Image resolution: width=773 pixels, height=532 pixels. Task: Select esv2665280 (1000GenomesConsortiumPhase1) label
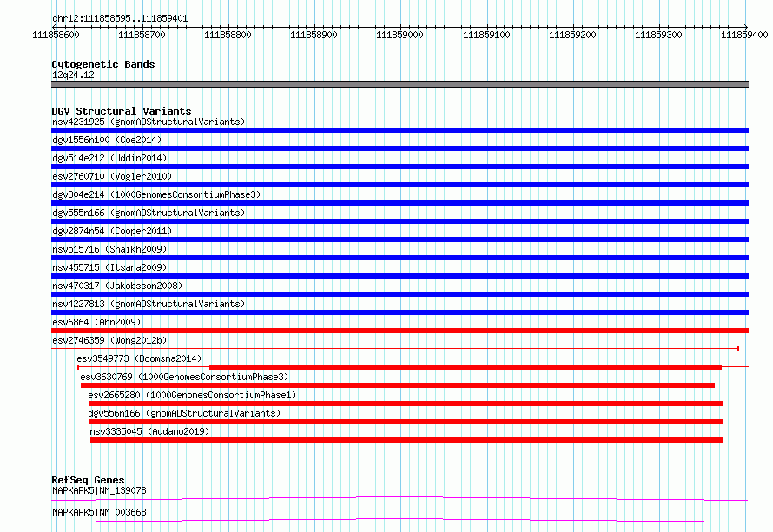pyautogui.click(x=192, y=395)
